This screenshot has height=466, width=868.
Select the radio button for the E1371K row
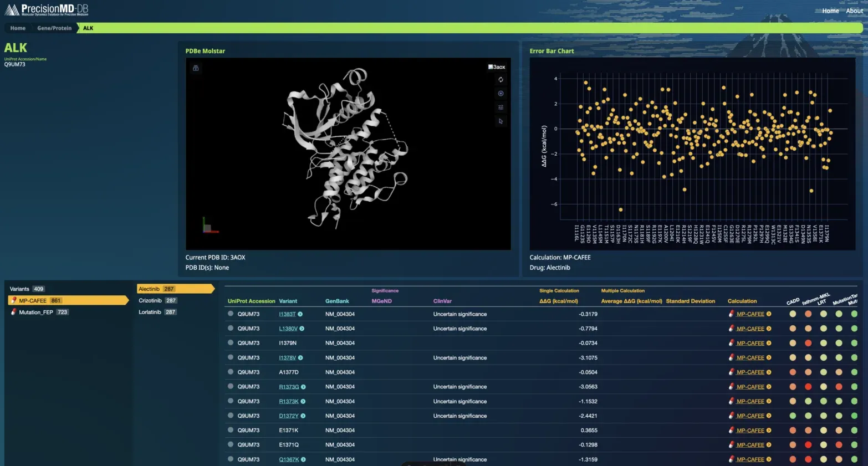pos(231,430)
